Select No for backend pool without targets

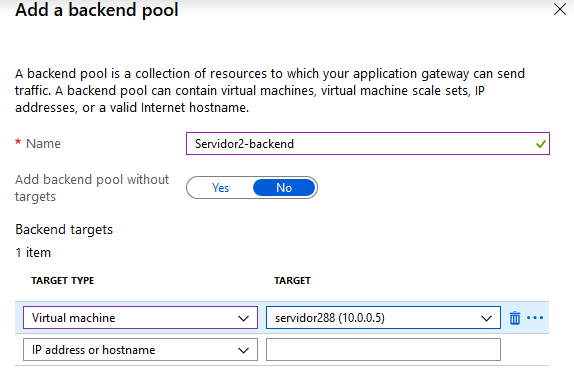click(x=284, y=188)
